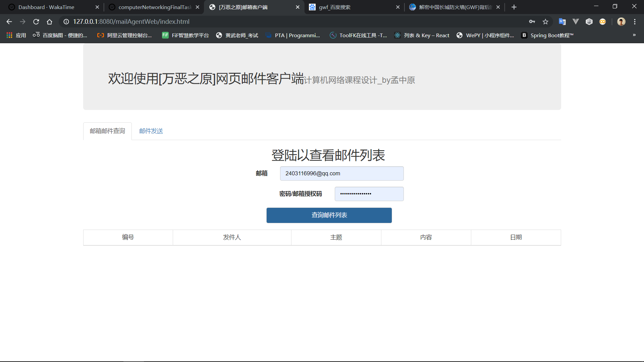Click the browser reload button
The image size is (644, 362).
point(36,22)
